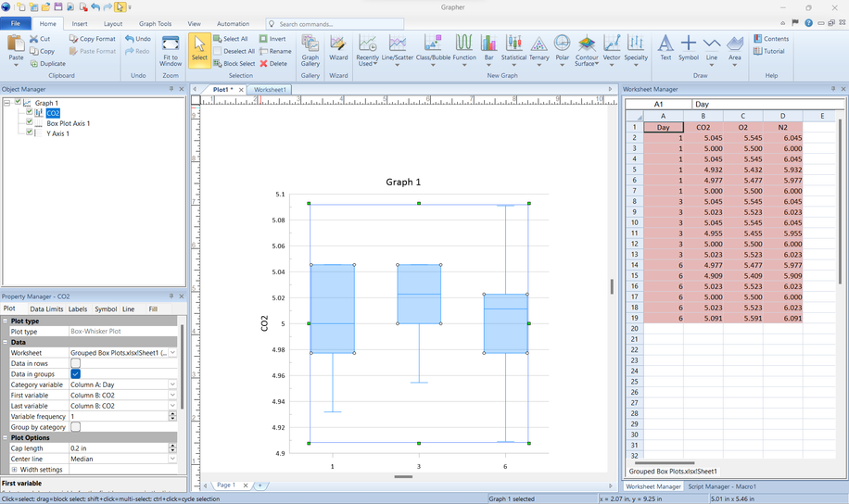
Task: Click the Block Select button
Action: coord(234,64)
